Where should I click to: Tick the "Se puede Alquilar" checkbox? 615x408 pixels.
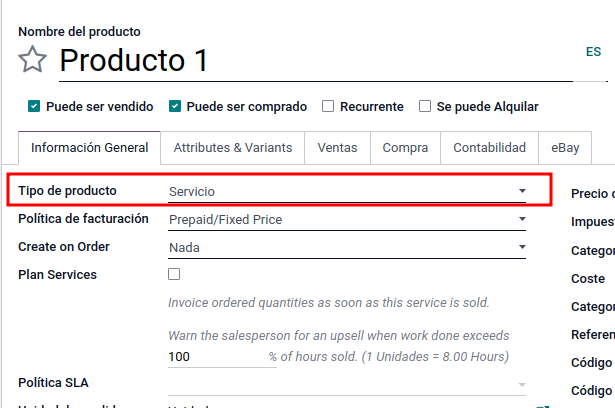(x=425, y=106)
